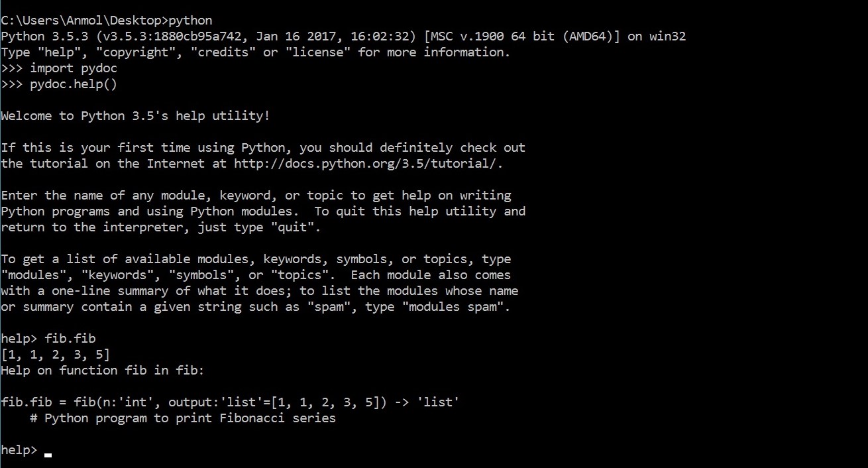Click the 'Help on function fib in fib:' line

point(103,371)
